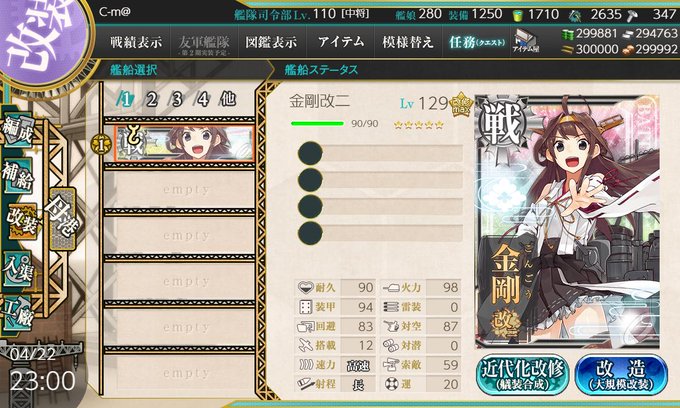The image size is (680, 408).
Task: Select Kongou banner in fleet slot one
Action: 184,144
